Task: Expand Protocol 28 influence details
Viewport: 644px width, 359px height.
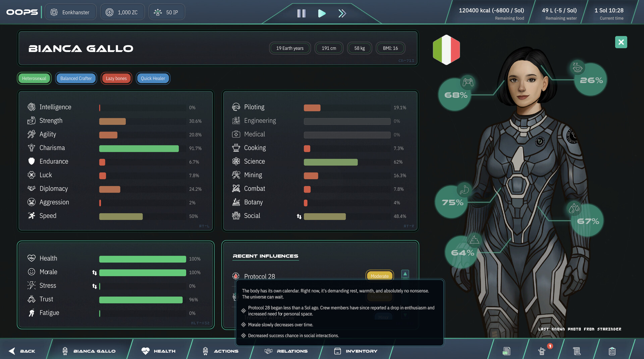Action: click(405, 274)
